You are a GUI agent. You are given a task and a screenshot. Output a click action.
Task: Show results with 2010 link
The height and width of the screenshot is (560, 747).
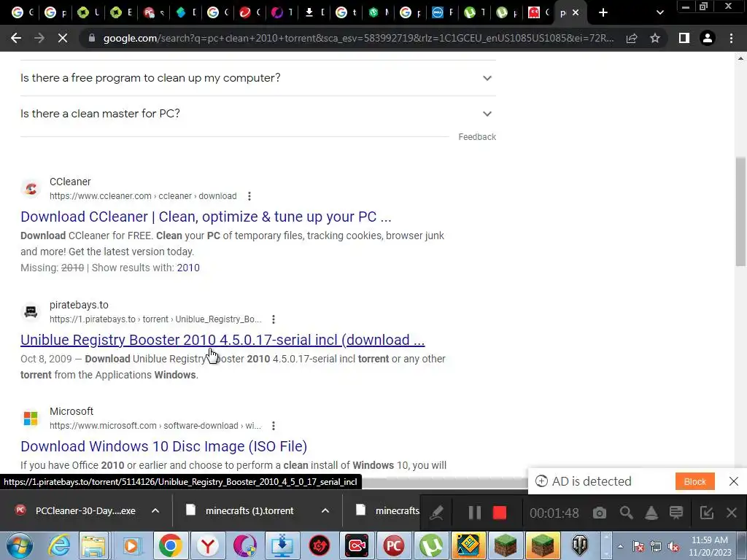(188, 268)
